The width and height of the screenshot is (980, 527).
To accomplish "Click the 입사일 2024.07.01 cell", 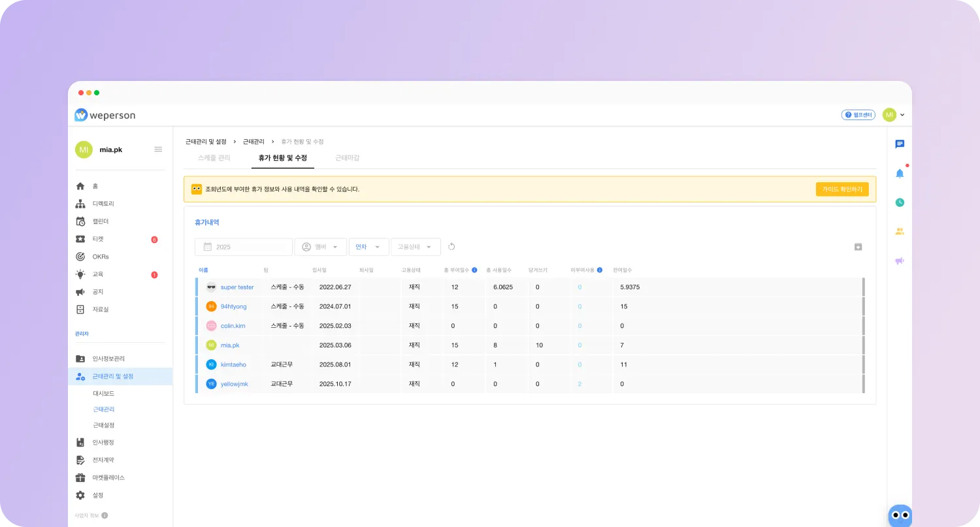I will pos(335,306).
